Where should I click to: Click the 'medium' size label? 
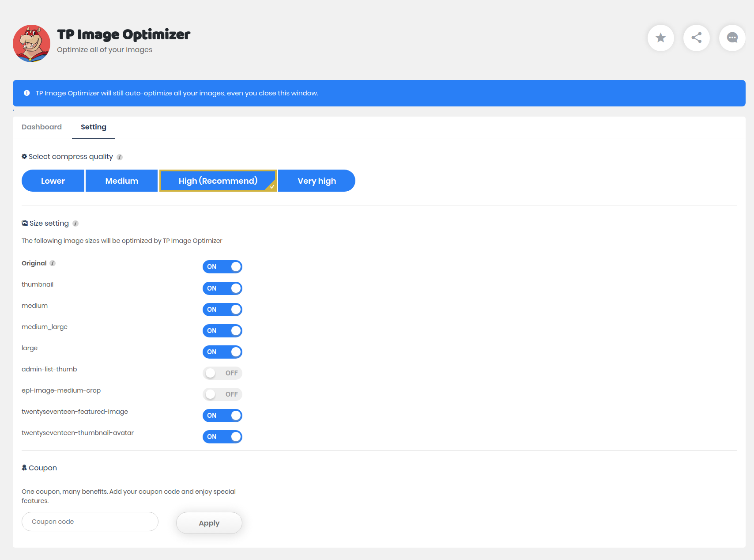pyautogui.click(x=34, y=306)
